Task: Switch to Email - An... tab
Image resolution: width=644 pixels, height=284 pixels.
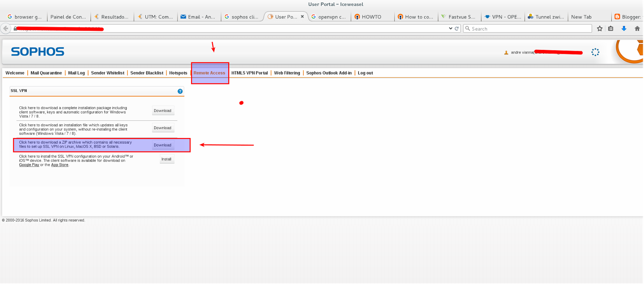Action: [198, 17]
